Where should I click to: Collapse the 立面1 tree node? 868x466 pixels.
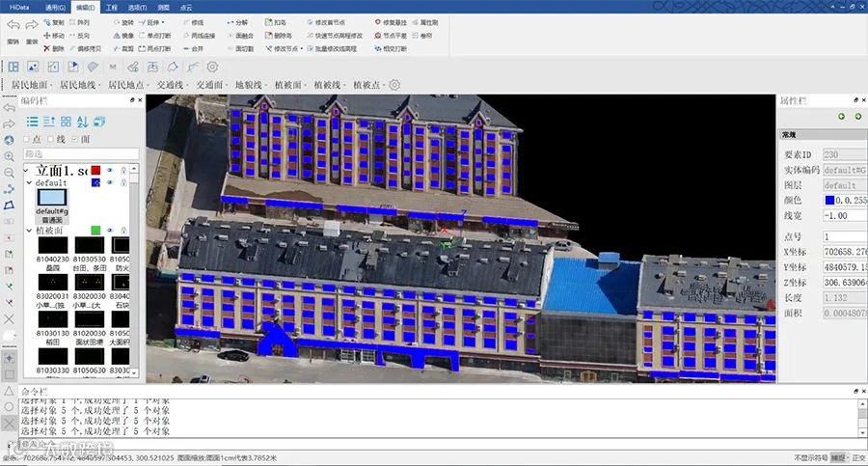[27, 170]
